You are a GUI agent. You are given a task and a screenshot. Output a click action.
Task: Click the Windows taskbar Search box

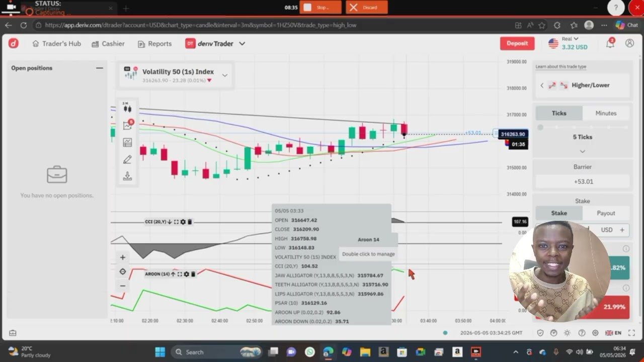216,352
